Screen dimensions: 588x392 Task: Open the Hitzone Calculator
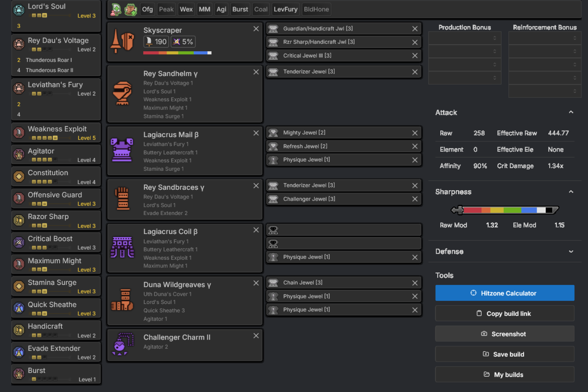[x=504, y=293]
